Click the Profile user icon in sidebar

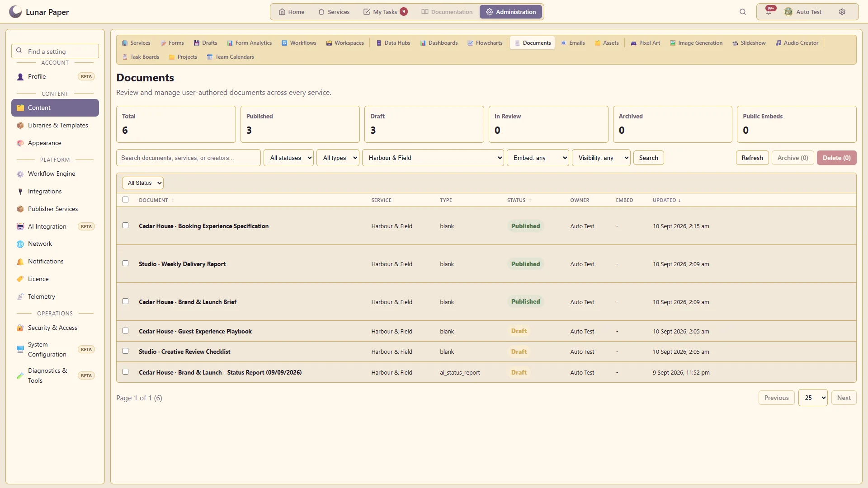pyautogui.click(x=20, y=77)
